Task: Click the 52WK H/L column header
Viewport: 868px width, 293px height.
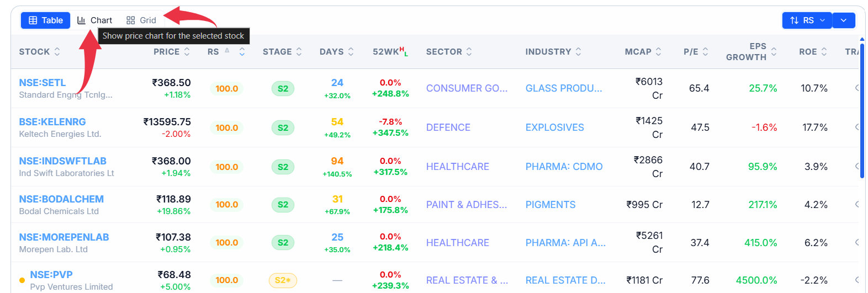Action: [x=390, y=52]
